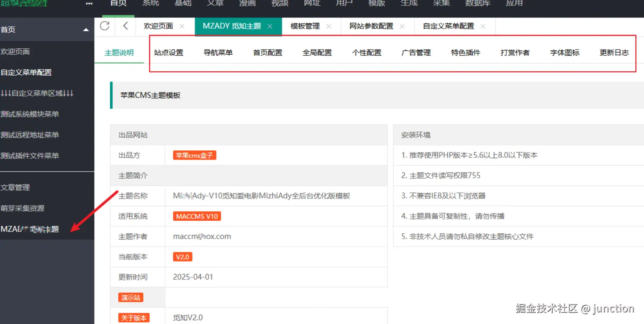The image size is (644, 324).
Task: Select the 站点设置 sub-tab
Action: point(169,53)
